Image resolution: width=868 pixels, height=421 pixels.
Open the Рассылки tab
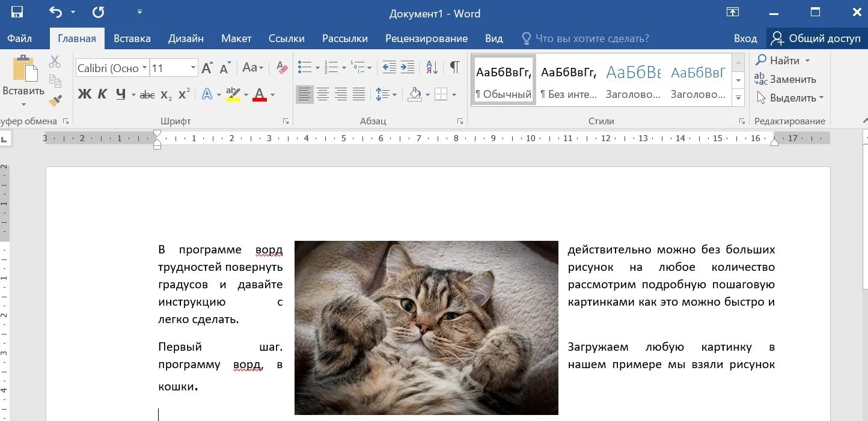pyautogui.click(x=345, y=38)
